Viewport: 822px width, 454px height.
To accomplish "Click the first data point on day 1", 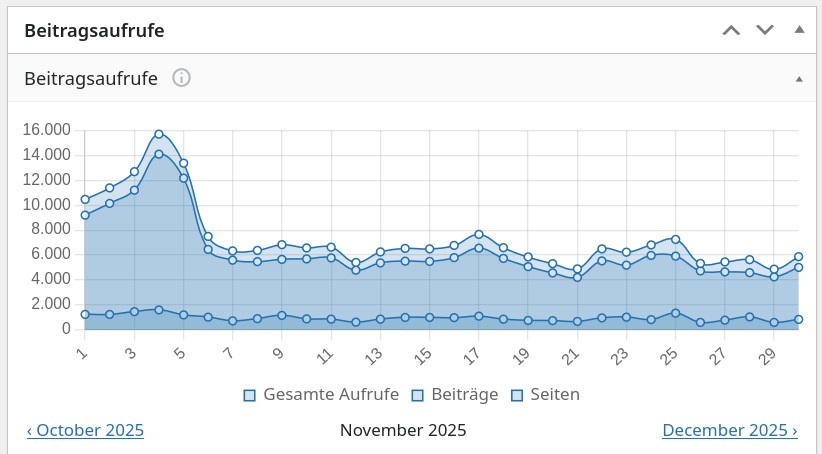I will [85, 199].
